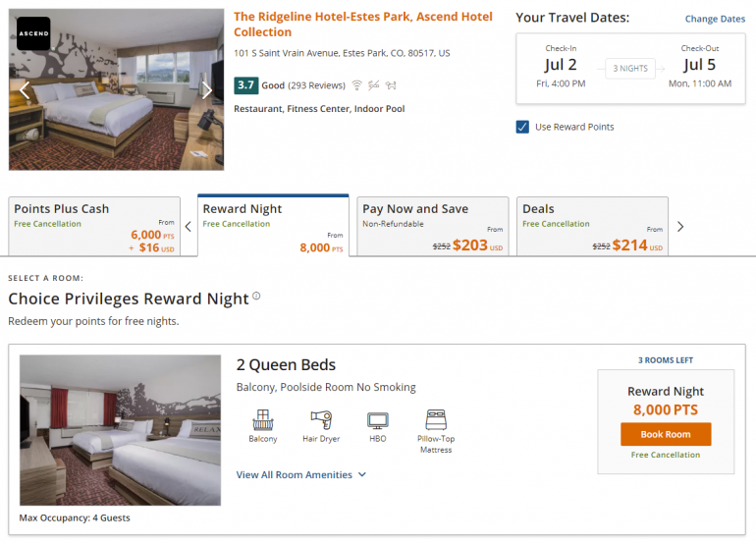Click the Ascend logo badge
Screen dimensions: 756x543
33,33
